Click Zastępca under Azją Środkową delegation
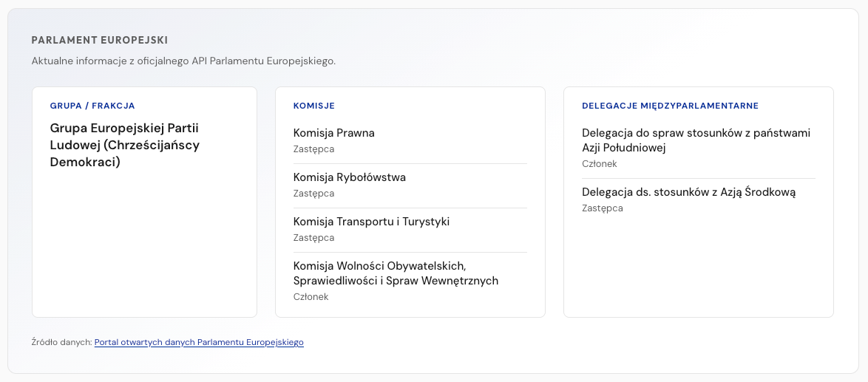This screenshot has width=868, height=382. point(603,208)
